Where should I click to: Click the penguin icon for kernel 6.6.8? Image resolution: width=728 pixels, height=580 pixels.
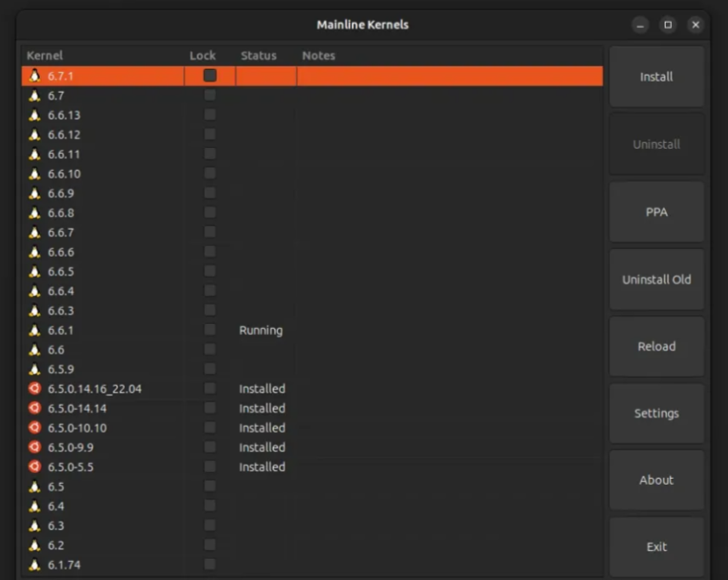coord(34,213)
